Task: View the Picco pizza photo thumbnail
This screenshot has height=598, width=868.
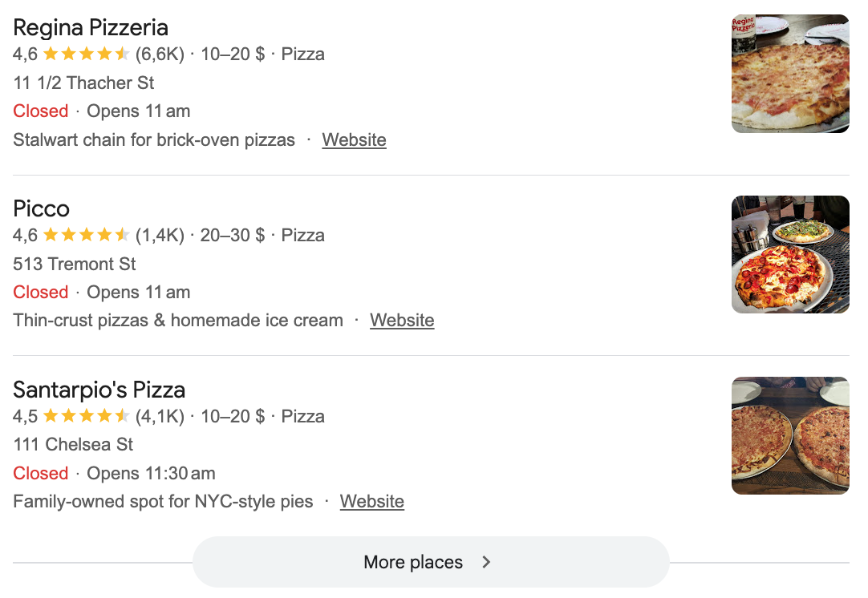Action: coord(790,254)
